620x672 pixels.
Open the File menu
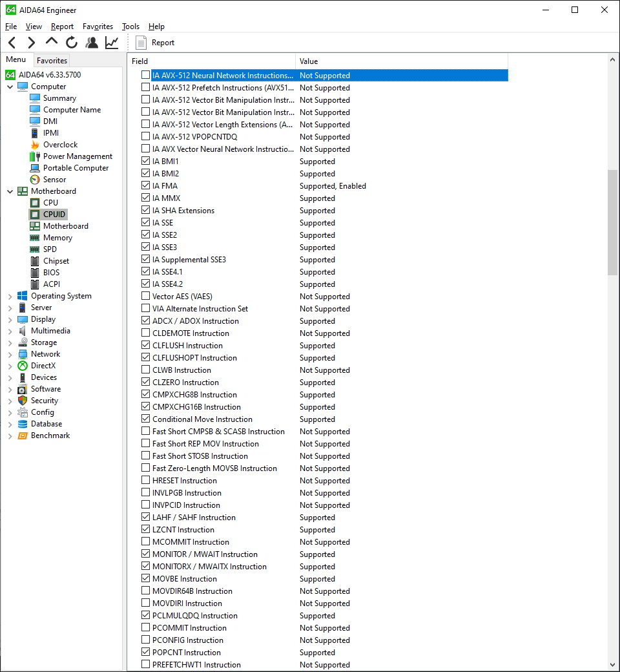pos(11,26)
